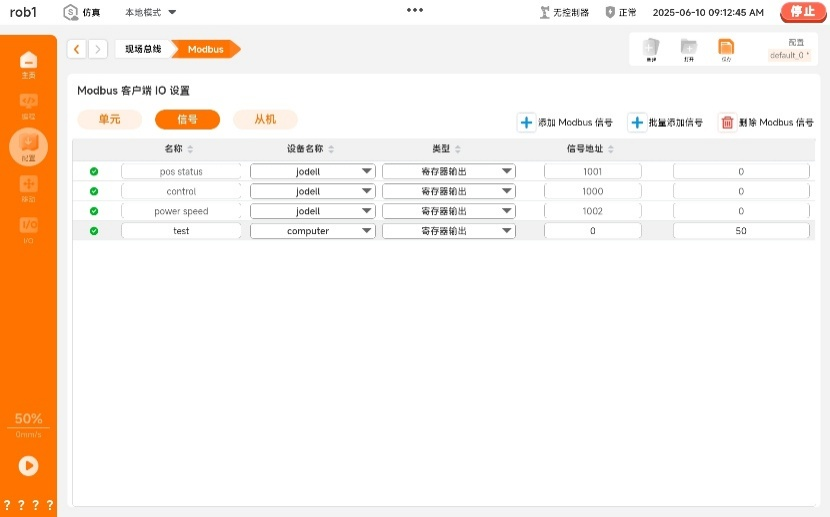The width and height of the screenshot is (830, 517).
Task: Open the 主页 home icon in sidebar
Action: [28, 64]
